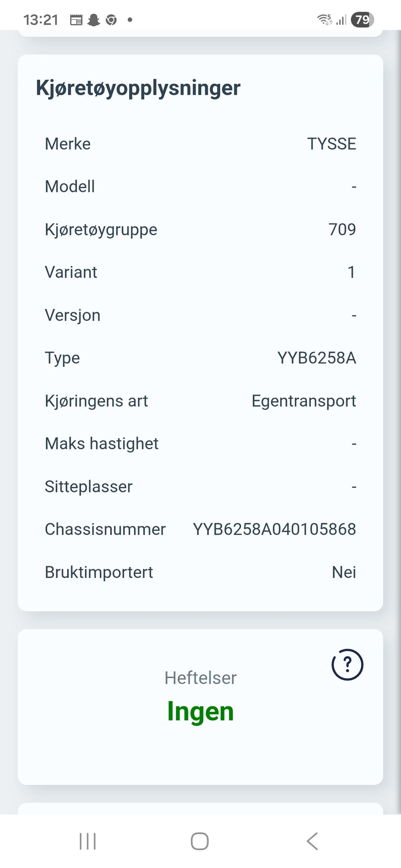Tap the Merke value TYSSE
Image resolution: width=401 pixels, height=868 pixels.
pyautogui.click(x=332, y=144)
